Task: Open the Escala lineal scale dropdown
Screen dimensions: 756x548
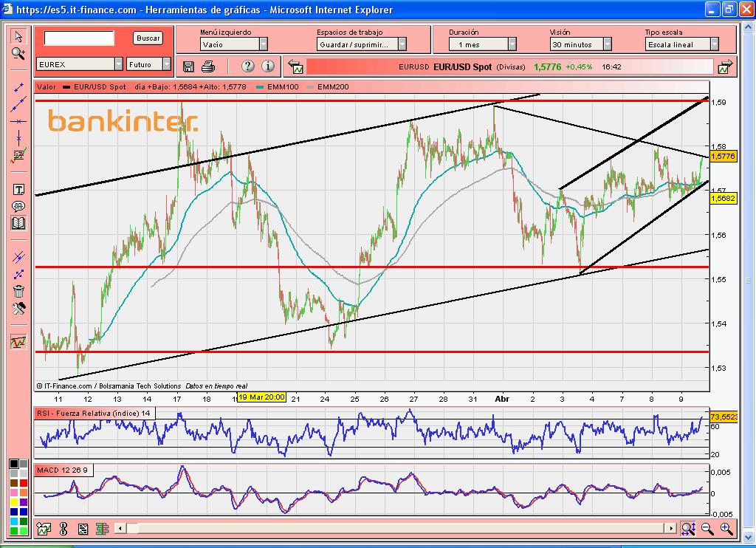Action: point(681,44)
